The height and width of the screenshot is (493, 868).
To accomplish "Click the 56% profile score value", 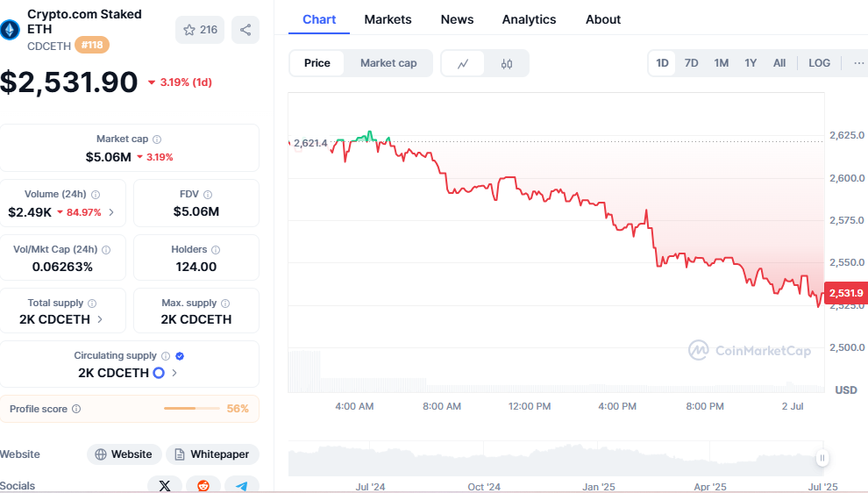I will [x=238, y=409].
